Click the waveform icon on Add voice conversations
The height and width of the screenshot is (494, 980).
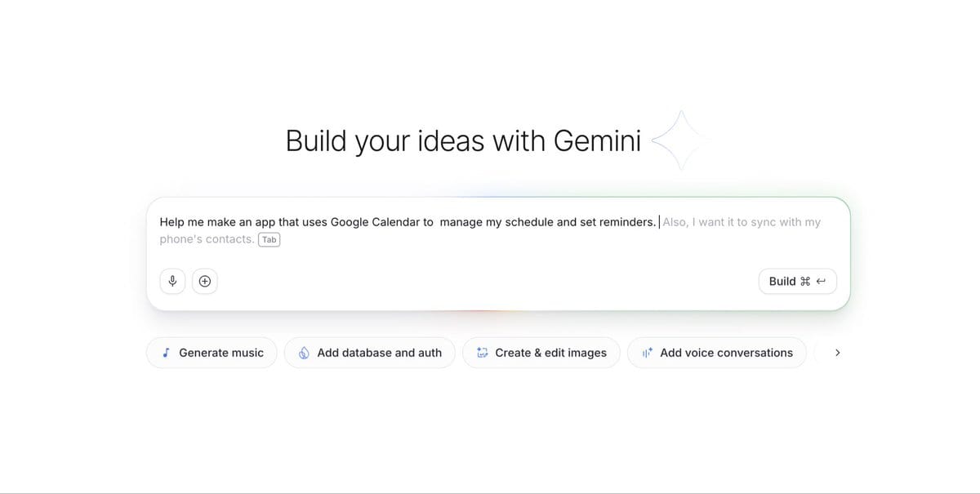pyautogui.click(x=647, y=353)
